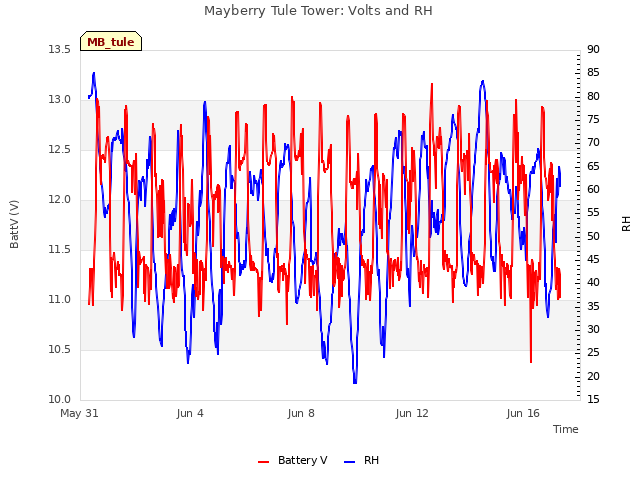The image size is (640, 480).
Task: Click the 'Jun 4' date tick label
Action: tap(190, 413)
